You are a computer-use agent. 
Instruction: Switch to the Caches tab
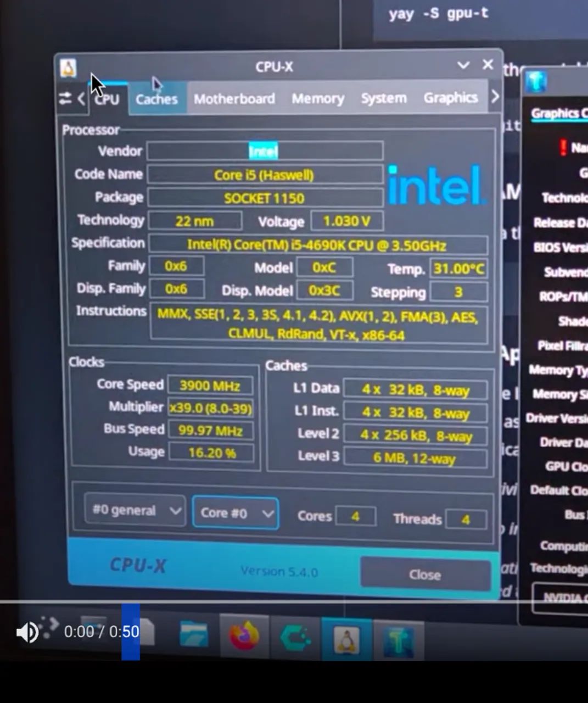pyautogui.click(x=156, y=99)
